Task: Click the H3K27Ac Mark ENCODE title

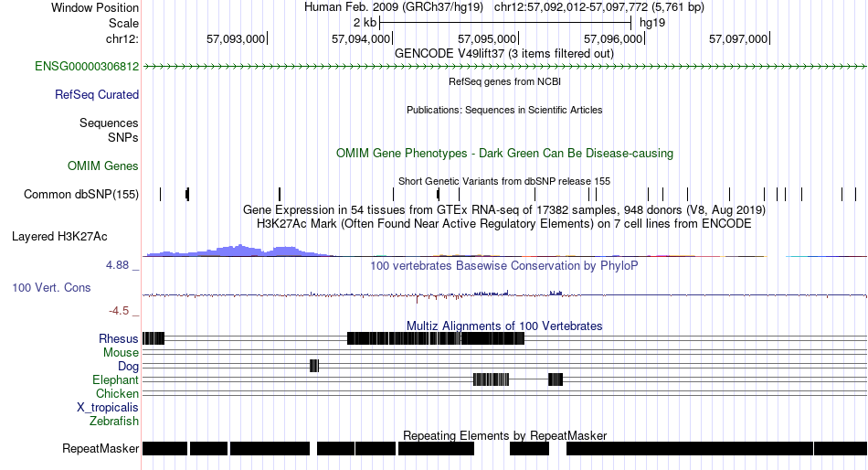Action: (x=504, y=224)
